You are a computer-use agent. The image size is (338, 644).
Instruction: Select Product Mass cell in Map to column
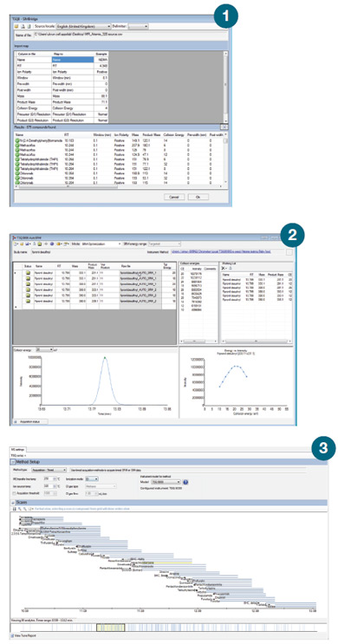(x=72, y=102)
